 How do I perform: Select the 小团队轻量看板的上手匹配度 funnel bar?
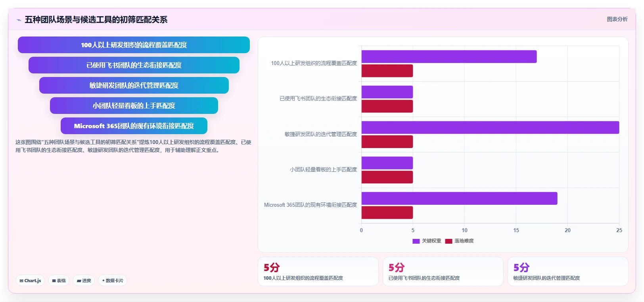click(134, 106)
